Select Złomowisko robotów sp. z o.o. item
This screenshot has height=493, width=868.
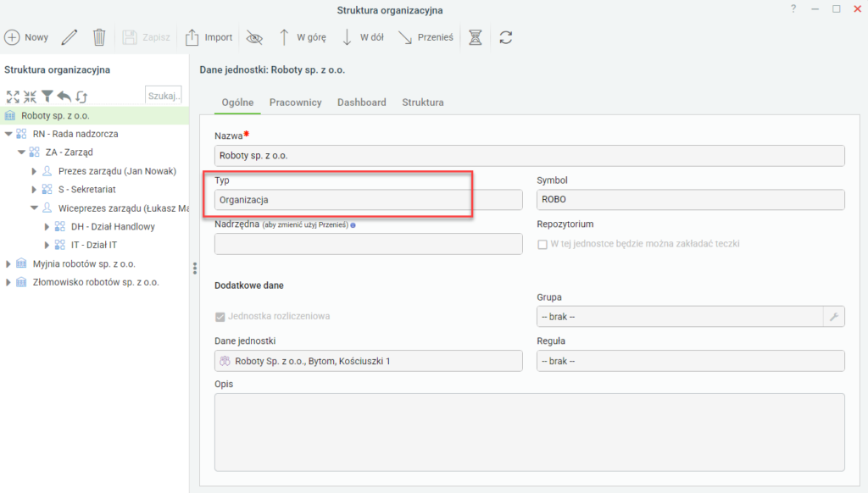tap(96, 282)
